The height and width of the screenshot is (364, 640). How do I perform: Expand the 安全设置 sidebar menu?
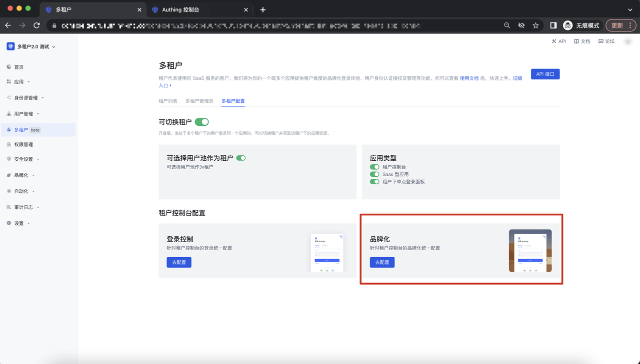click(x=23, y=159)
